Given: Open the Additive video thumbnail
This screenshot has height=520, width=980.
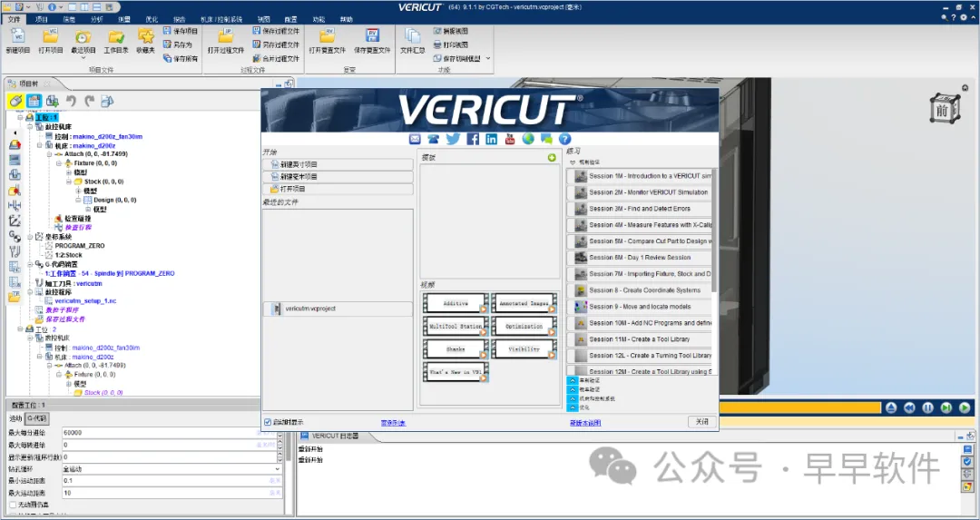Looking at the screenshot, I should coord(456,304).
